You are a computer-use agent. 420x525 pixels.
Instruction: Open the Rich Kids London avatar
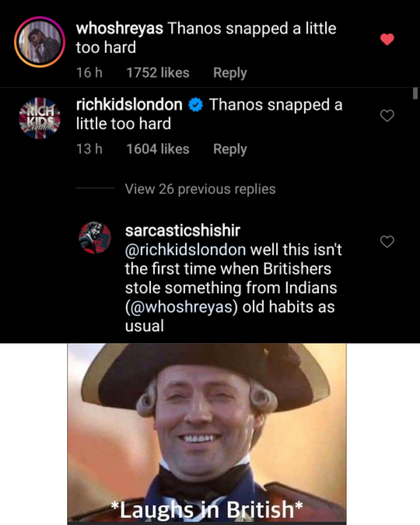click(x=40, y=118)
